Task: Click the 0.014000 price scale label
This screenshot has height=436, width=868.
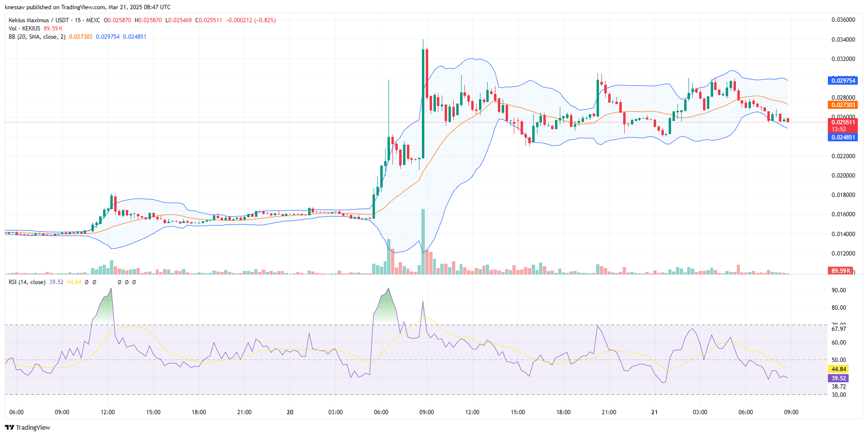Action: click(x=843, y=234)
